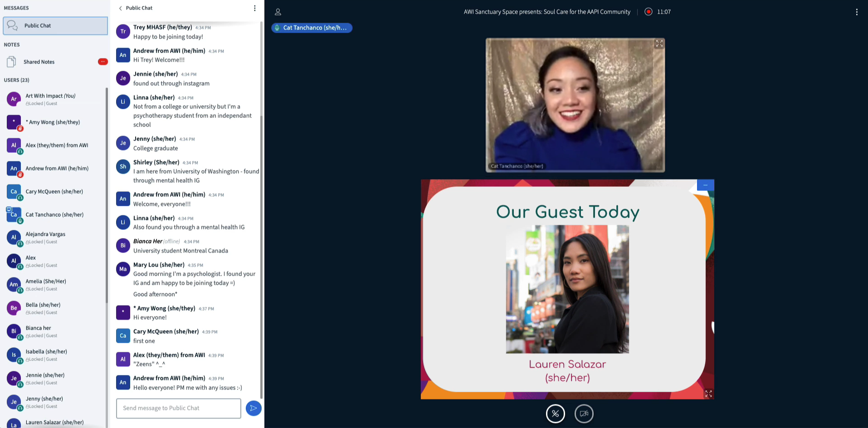Click the USERS (23) heading
The width and height of the screenshot is (868, 428).
click(x=16, y=80)
